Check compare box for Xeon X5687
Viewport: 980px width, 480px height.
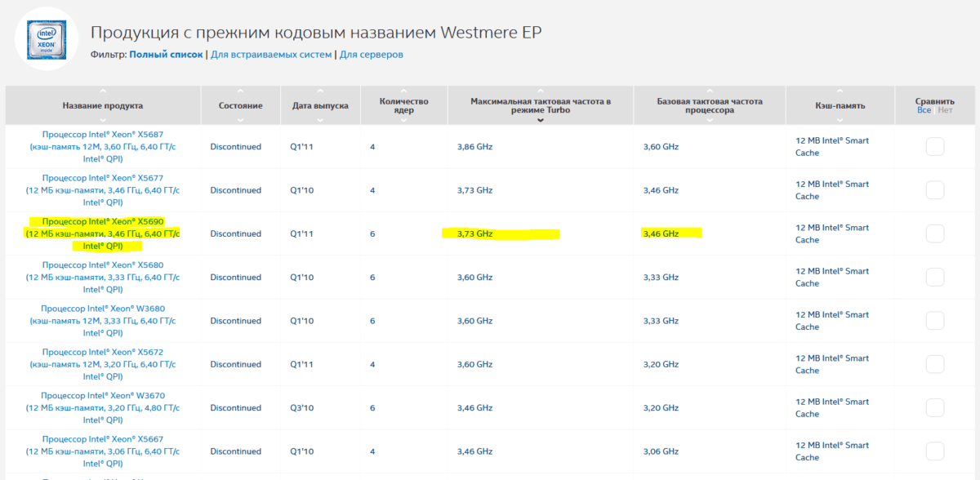tap(935, 147)
